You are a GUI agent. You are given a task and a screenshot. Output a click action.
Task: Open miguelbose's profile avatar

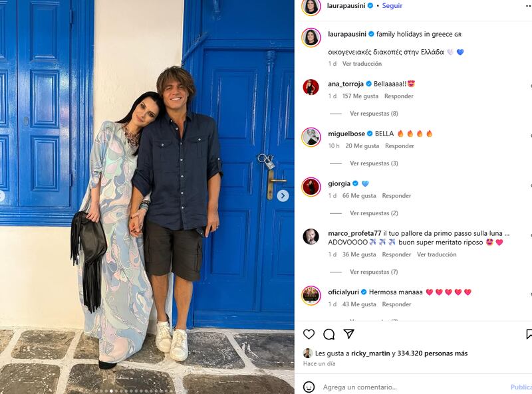(x=311, y=138)
